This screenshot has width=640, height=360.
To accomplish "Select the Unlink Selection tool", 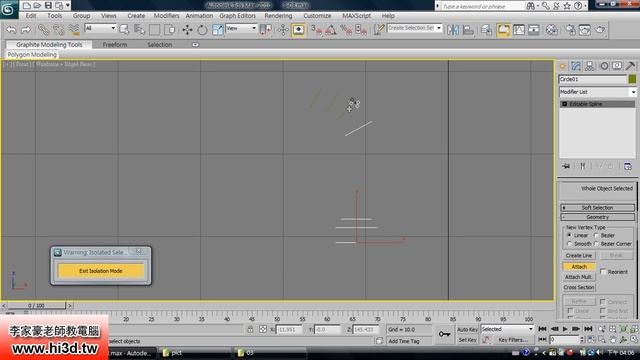I will pos(59,30).
